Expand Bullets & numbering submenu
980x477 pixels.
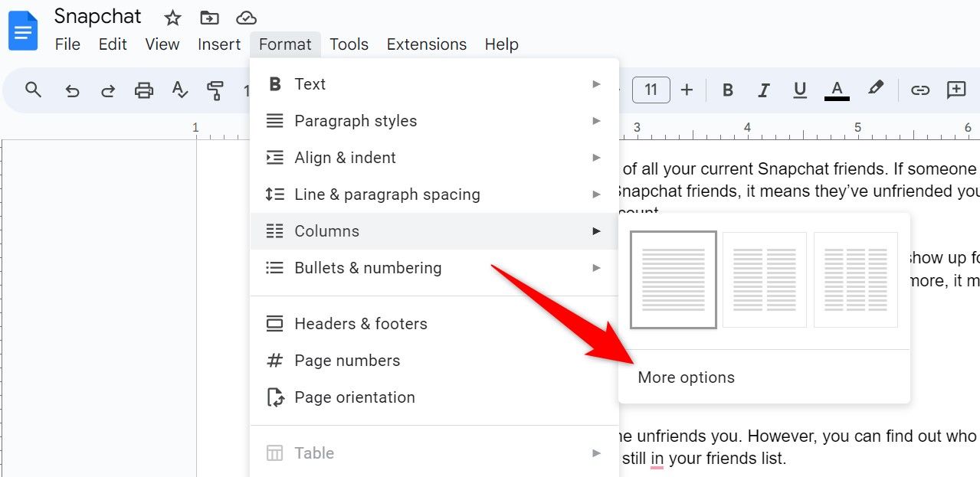434,268
